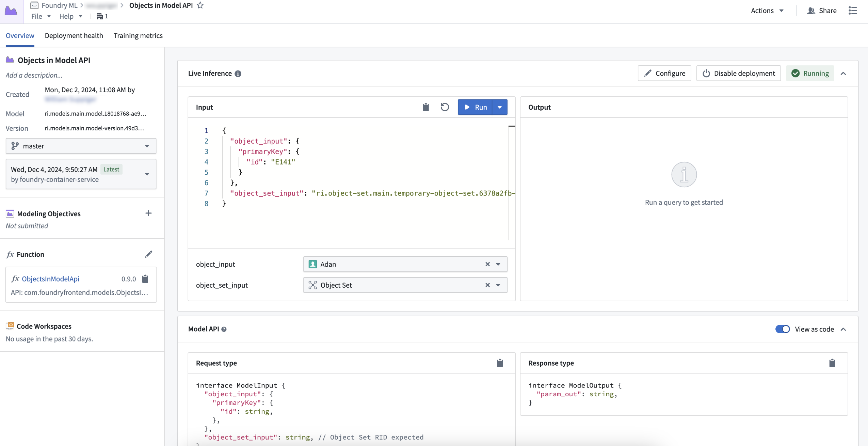Click the organization building icon labeled 1
The width and height of the screenshot is (868, 446).
102,16
